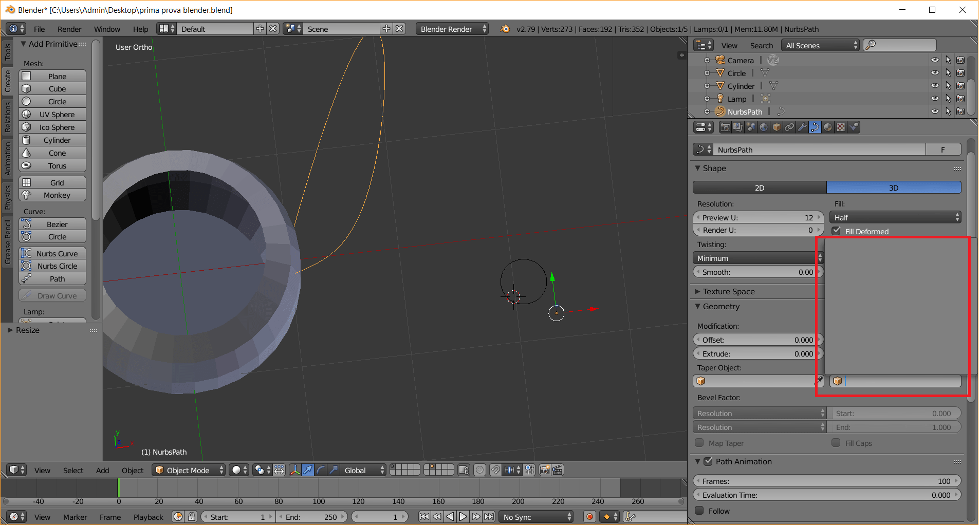Image resolution: width=980 pixels, height=525 pixels.
Task: Open the World properties tab
Action: coord(764,127)
